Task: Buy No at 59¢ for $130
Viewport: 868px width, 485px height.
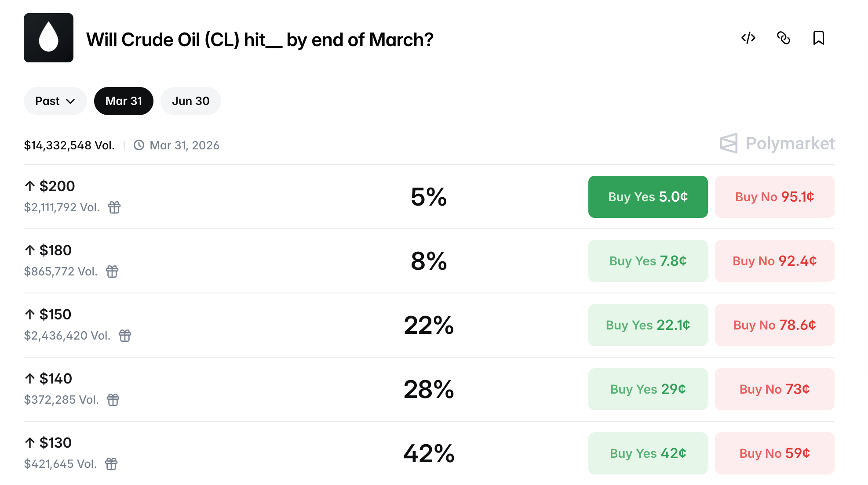Action: pos(774,453)
